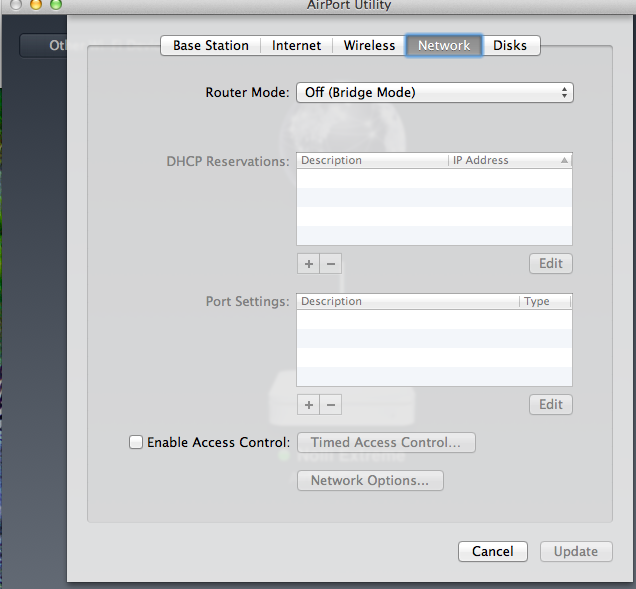Remove port setting with minus button
This screenshot has height=589, width=636.
331,404
